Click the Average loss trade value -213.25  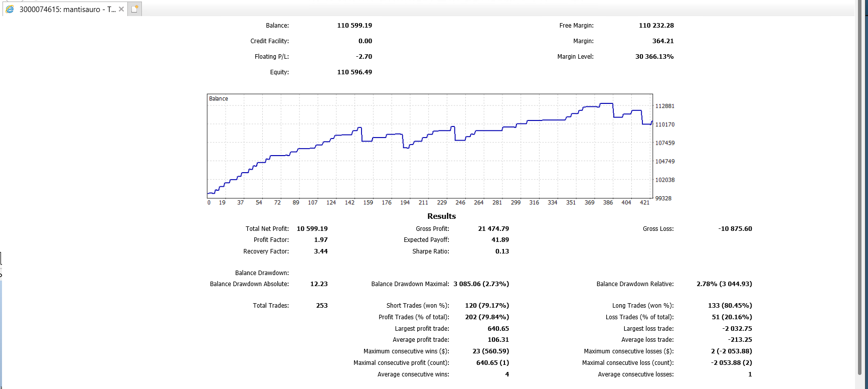(740, 340)
